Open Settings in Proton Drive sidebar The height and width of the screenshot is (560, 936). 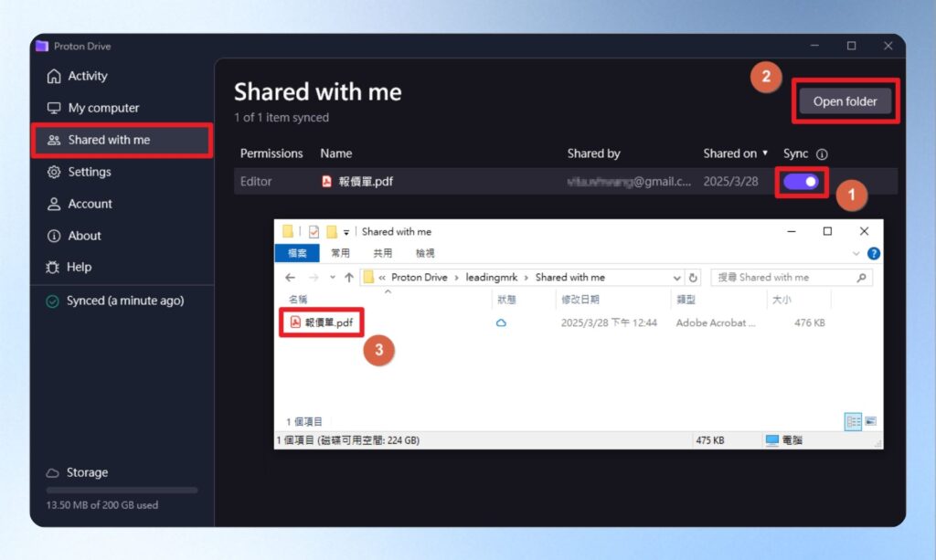[80, 172]
